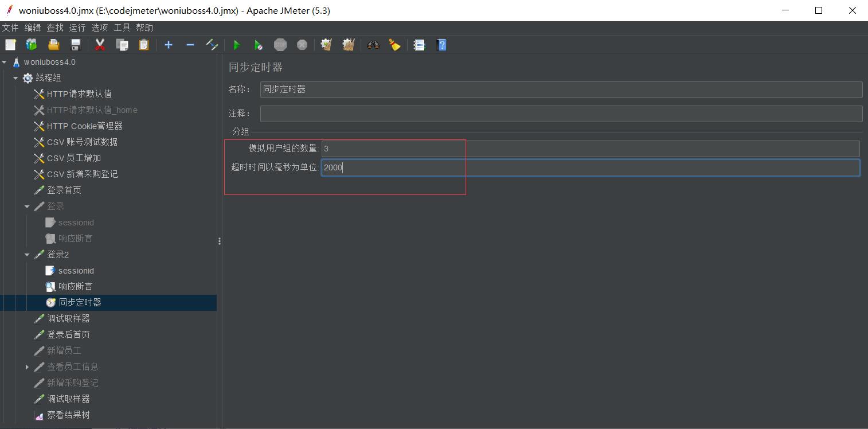Click Start no pauses icon
868x429 pixels.
click(259, 45)
